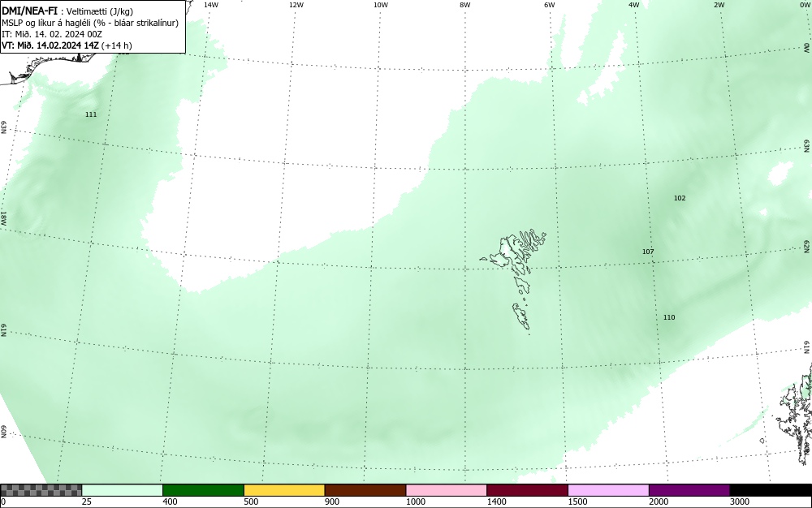Click the purple 2000–3000 legend swatch
The width and height of the screenshot is (812, 508).
click(x=689, y=490)
